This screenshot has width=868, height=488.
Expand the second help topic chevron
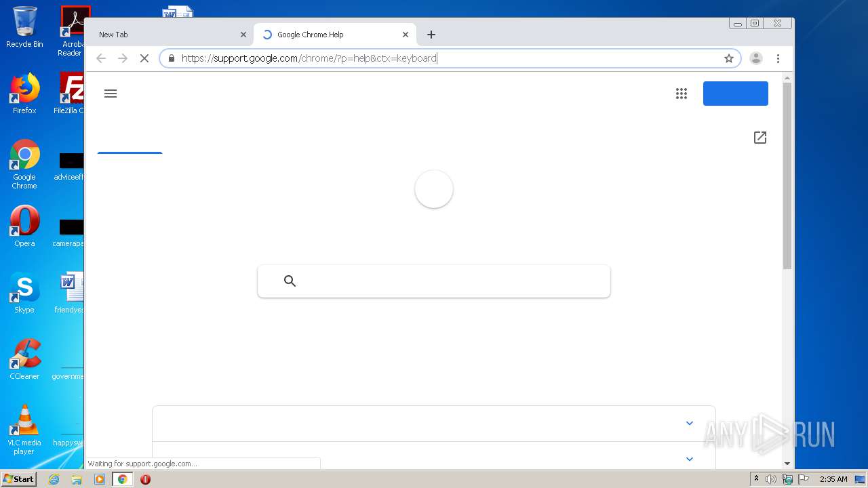point(690,459)
